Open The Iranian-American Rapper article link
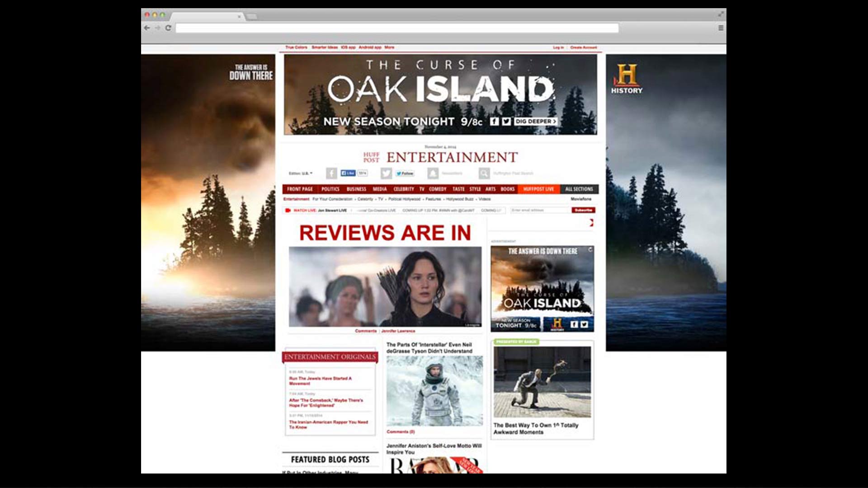This screenshot has width=868, height=488. pos(329,425)
